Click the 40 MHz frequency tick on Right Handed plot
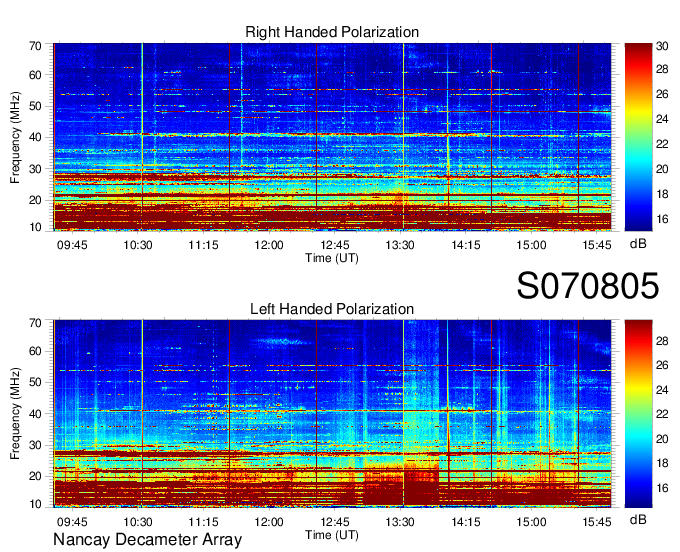Screen dimensions: 680x552 [x=35, y=137]
